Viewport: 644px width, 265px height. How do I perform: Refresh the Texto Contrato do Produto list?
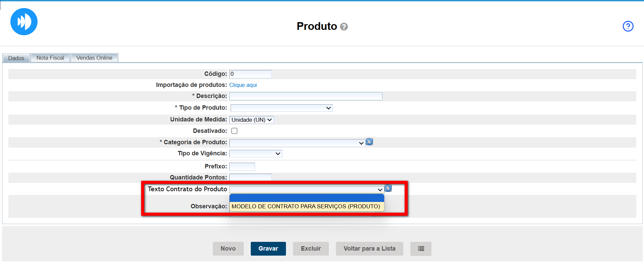tap(388, 188)
